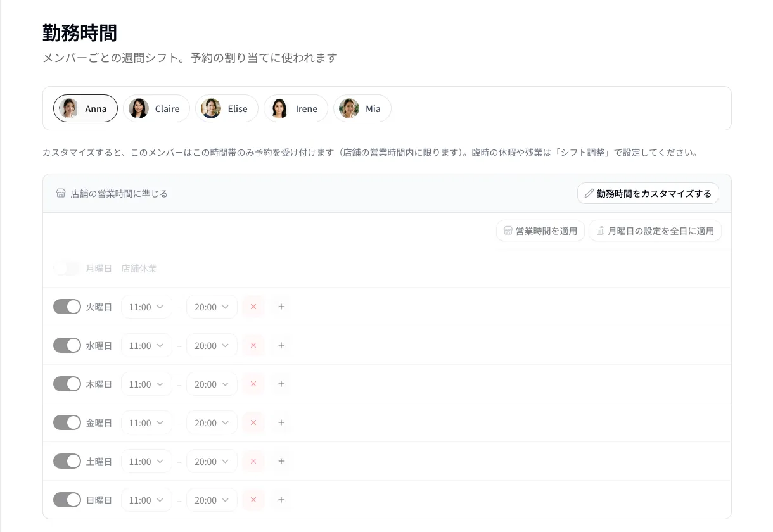This screenshot has width=773, height=532.
Task: Open the 火曜日 start time 11:00 dropdown
Action: (146, 307)
